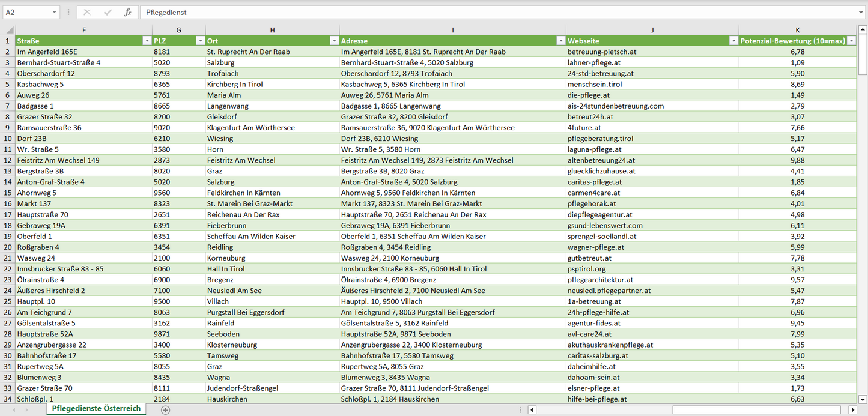Screen dimensions: 868x416
Task: Click the Cancel X icon in formula bar
Action: (x=87, y=12)
